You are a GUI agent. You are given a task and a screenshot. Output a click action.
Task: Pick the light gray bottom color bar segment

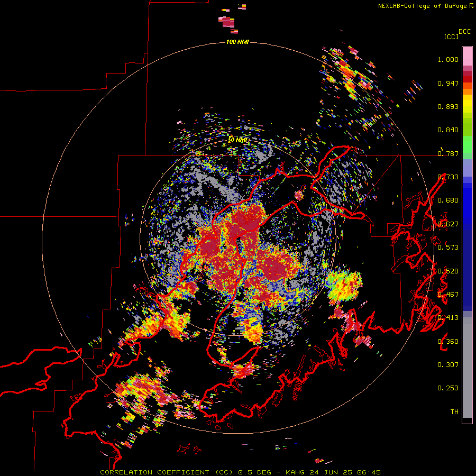[x=467, y=370]
